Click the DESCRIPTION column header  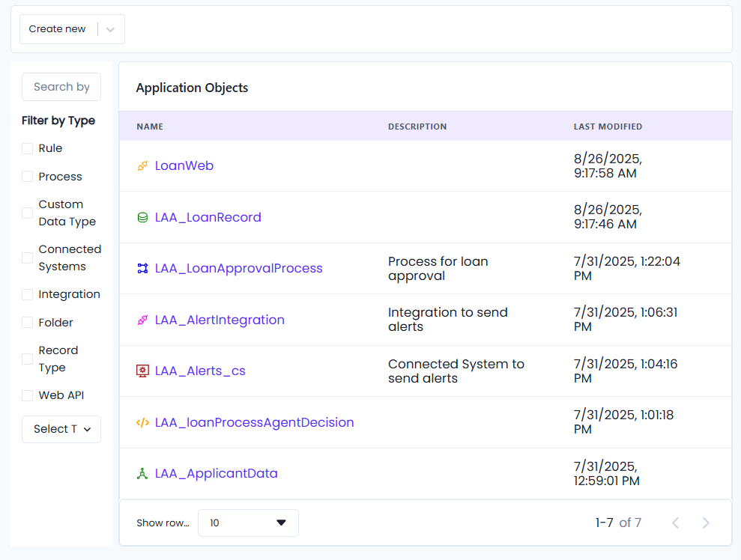coord(417,127)
